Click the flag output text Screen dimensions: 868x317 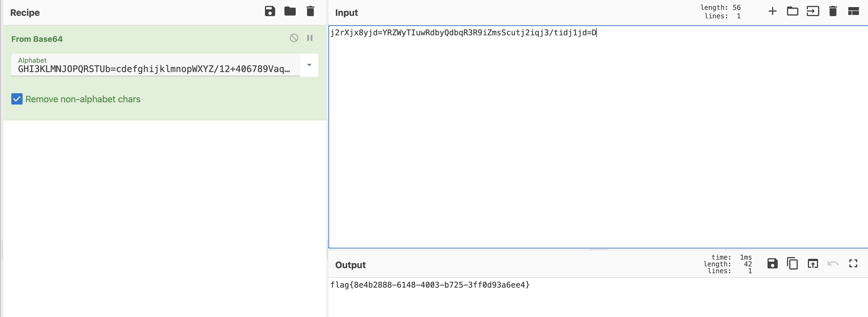[x=429, y=285]
